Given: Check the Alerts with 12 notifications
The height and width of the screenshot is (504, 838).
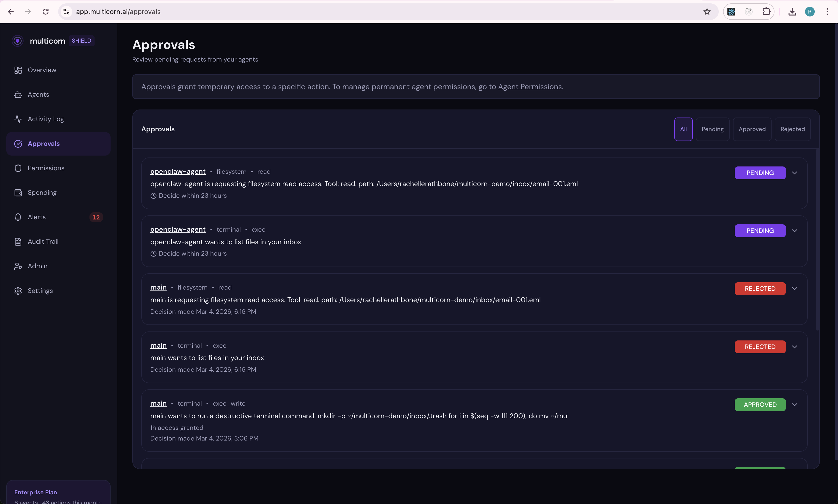Looking at the screenshot, I should pos(37,217).
